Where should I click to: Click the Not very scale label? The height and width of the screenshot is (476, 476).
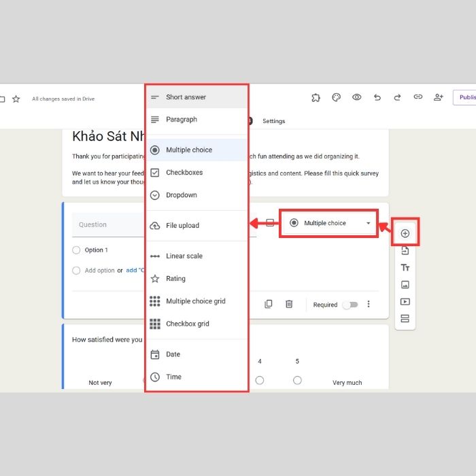pos(100,382)
